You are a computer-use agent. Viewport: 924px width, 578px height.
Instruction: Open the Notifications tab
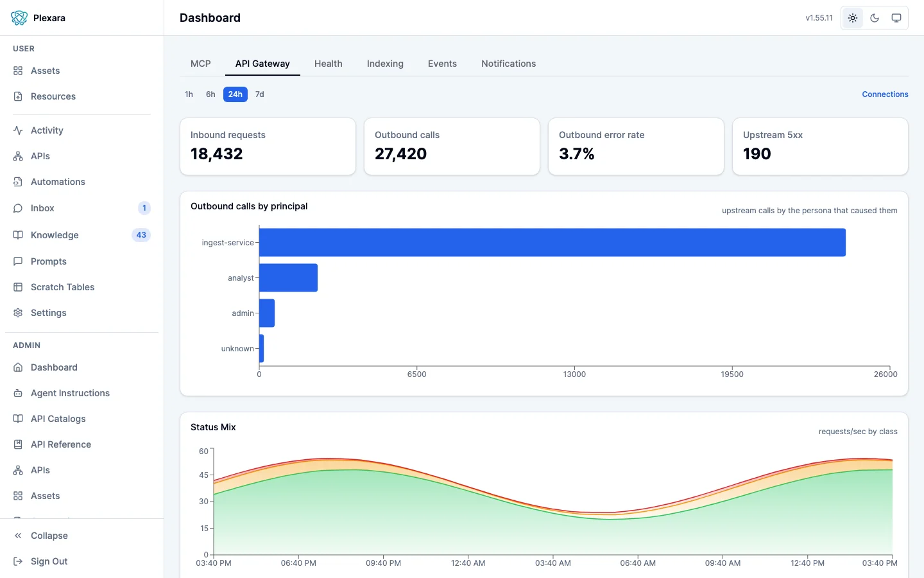pos(509,64)
